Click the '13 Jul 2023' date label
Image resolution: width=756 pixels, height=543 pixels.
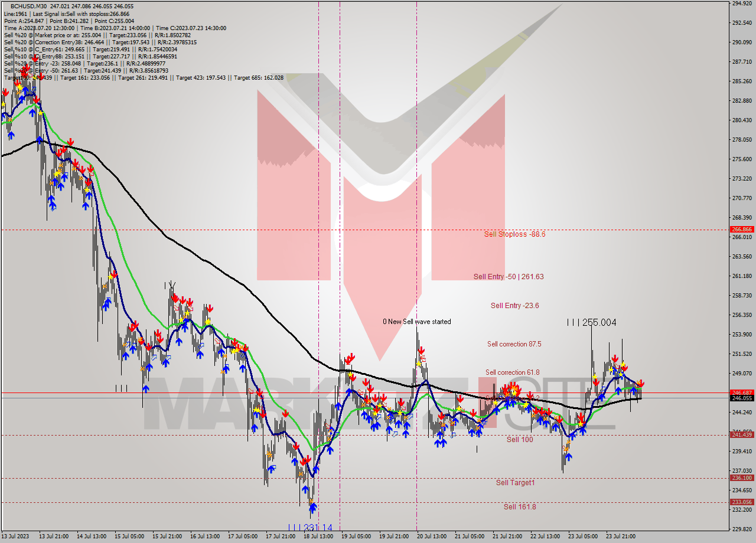click(16, 537)
